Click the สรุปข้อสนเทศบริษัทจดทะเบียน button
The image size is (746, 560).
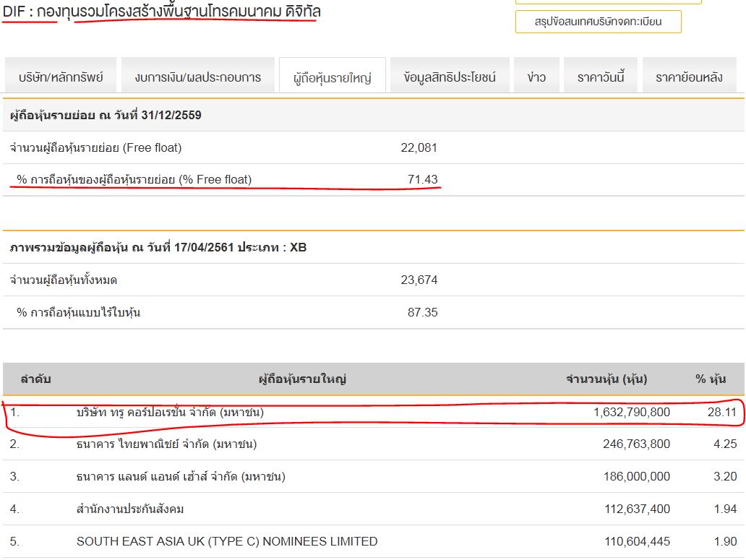pyautogui.click(x=598, y=22)
